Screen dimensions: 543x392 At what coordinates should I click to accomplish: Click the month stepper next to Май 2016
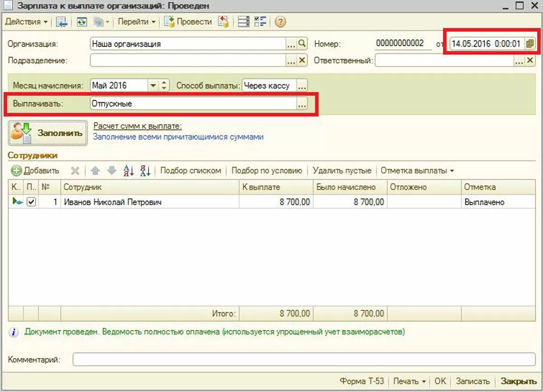click(164, 85)
